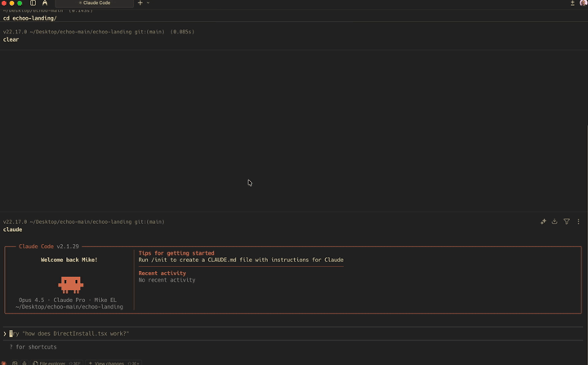Expand the new tab options chevron
The image size is (588, 365).
click(x=148, y=3)
